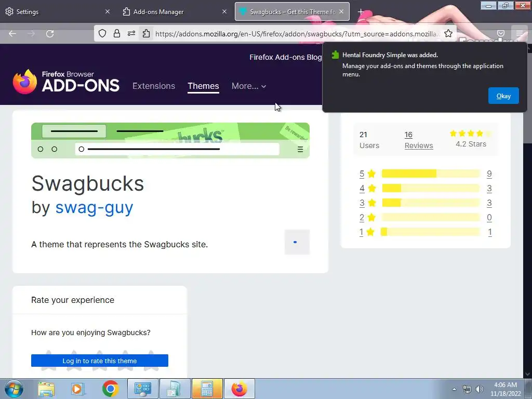Expand the More... dropdown menu
This screenshot has width=532, height=399.
pyautogui.click(x=249, y=86)
